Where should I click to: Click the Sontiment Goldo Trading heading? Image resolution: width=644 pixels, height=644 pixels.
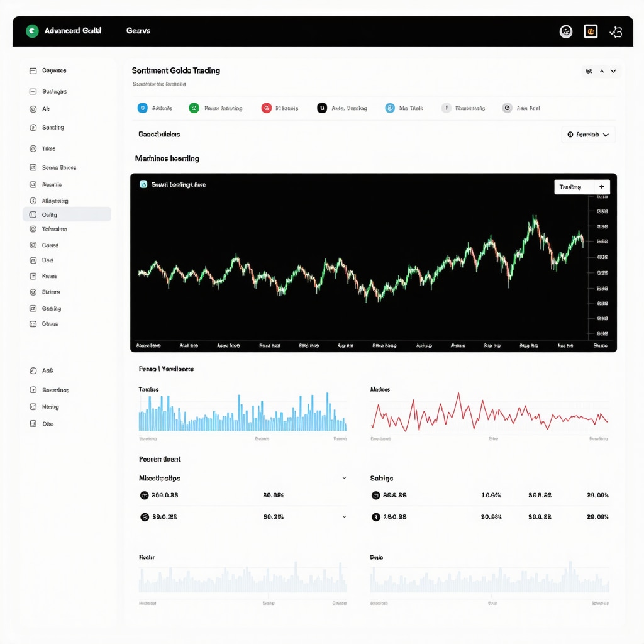click(x=176, y=70)
